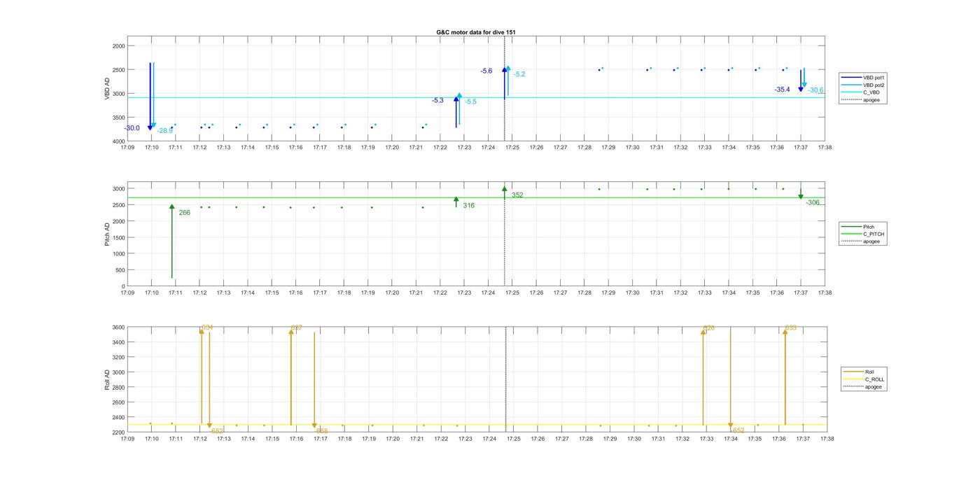Click the '-306' pitch data label
The width and height of the screenshot is (980, 485).
[813, 202]
